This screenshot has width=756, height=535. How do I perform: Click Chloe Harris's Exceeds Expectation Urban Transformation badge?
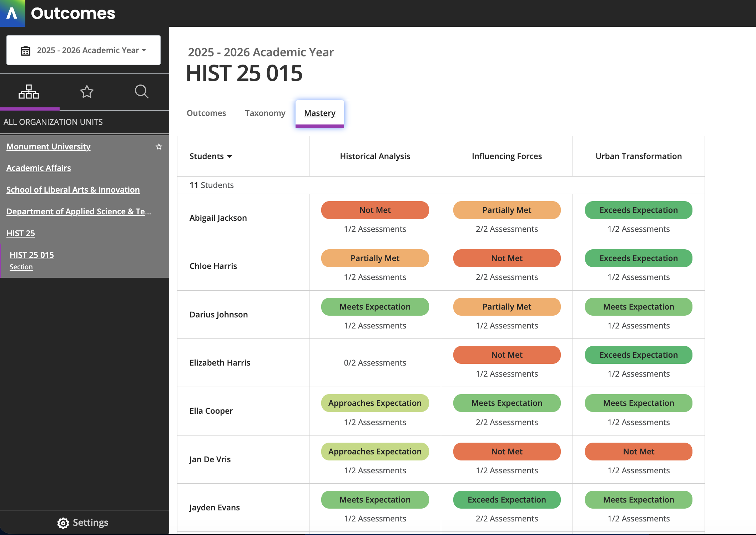pos(638,258)
